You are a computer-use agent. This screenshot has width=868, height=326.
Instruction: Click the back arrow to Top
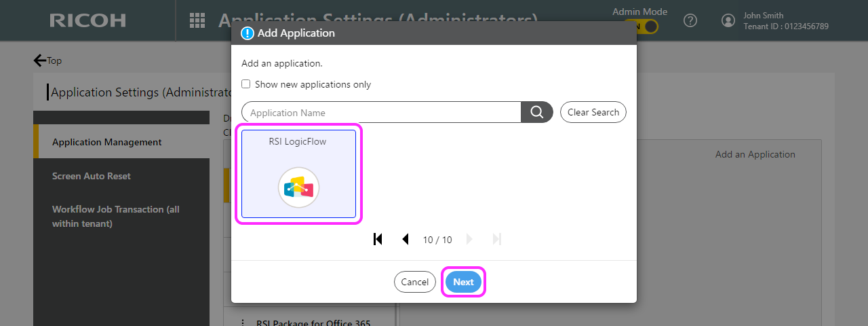pos(40,60)
